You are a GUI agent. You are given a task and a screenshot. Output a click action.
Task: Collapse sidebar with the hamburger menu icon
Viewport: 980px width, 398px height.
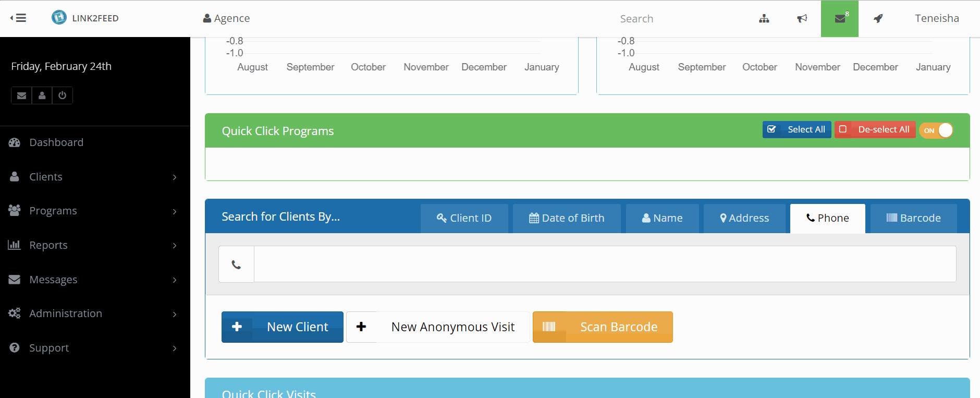pos(18,18)
